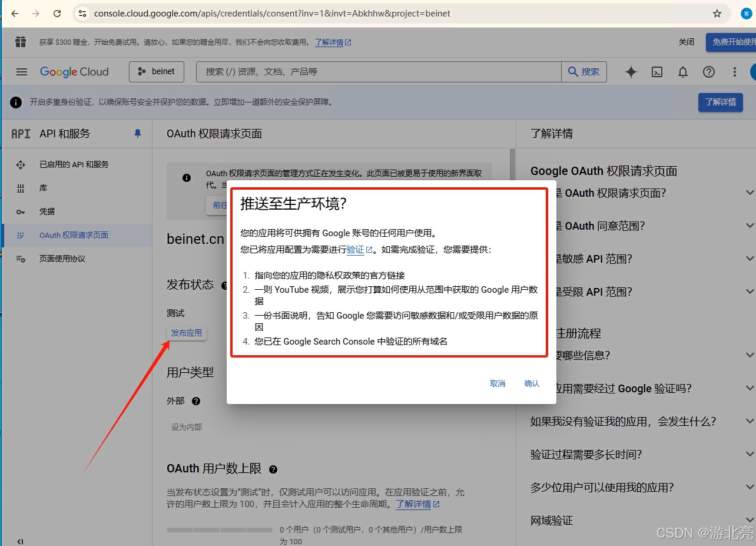Click 设为内部 button
Screen dimensions: 756x546
click(187, 427)
